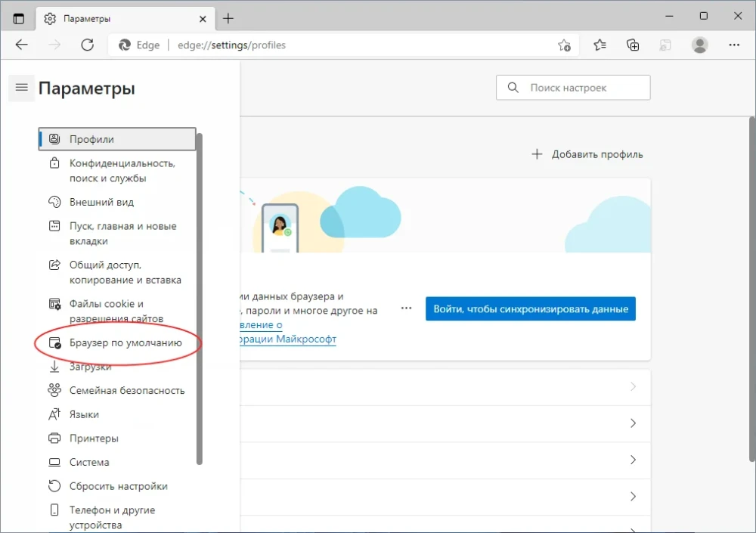Add this page to favorites star
The image size is (756, 533).
coord(564,45)
